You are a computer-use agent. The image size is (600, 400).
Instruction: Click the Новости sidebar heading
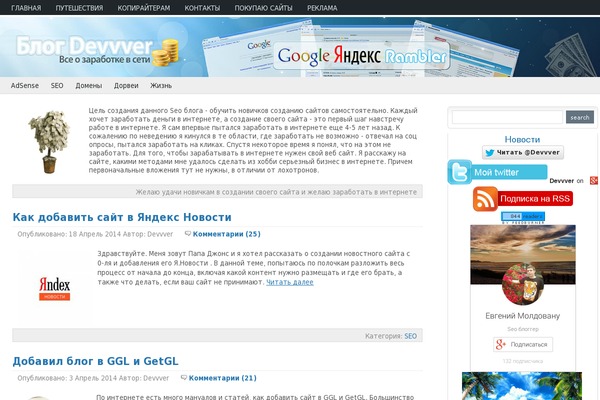tap(522, 139)
